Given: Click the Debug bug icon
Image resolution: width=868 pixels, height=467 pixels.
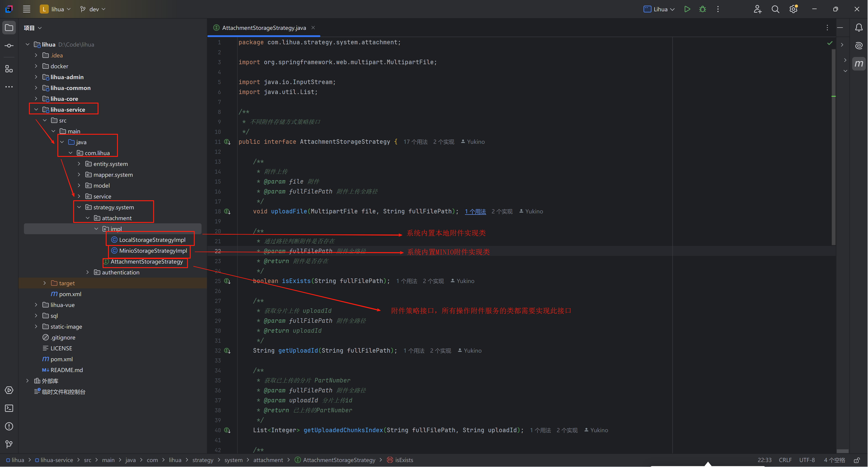Looking at the screenshot, I should 702,9.
